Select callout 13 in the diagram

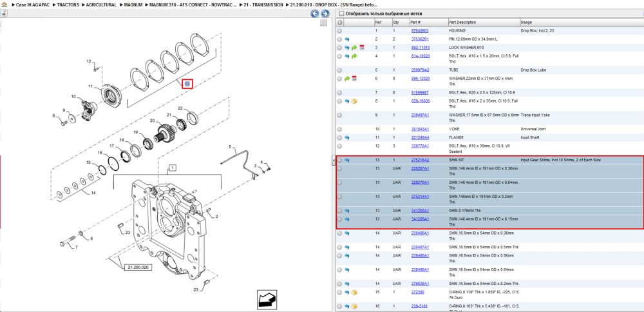(187, 84)
